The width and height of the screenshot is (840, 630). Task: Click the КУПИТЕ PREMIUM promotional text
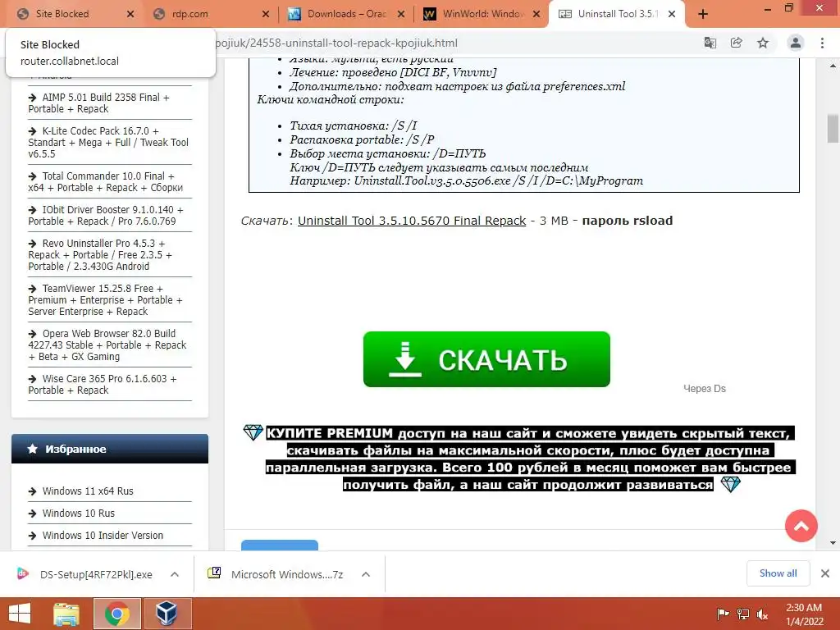click(529, 459)
